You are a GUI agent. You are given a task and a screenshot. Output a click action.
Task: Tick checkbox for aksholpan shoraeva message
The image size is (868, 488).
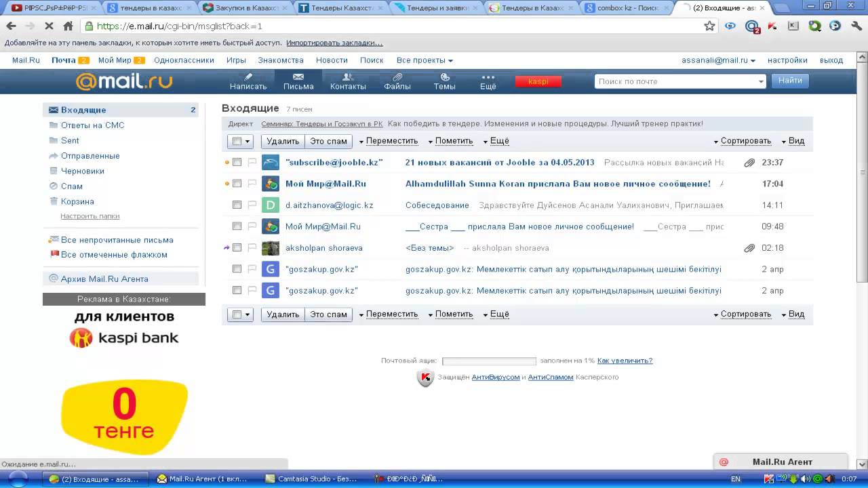coord(237,247)
